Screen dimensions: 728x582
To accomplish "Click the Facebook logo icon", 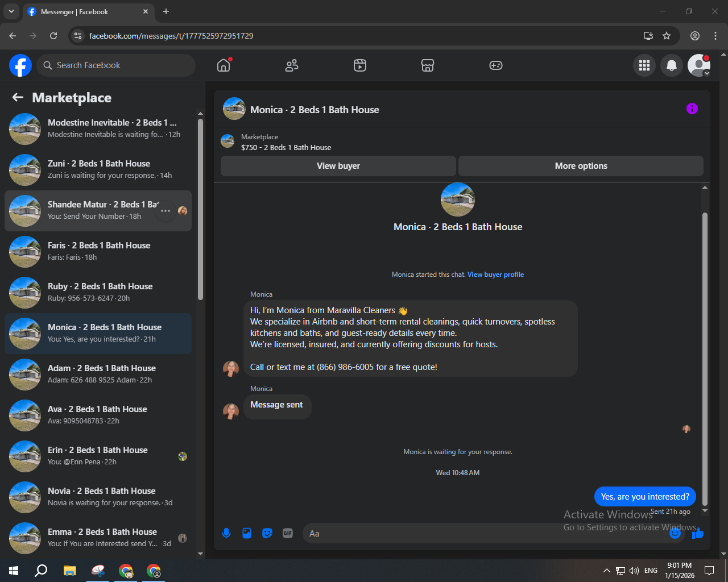I will pos(20,65).
